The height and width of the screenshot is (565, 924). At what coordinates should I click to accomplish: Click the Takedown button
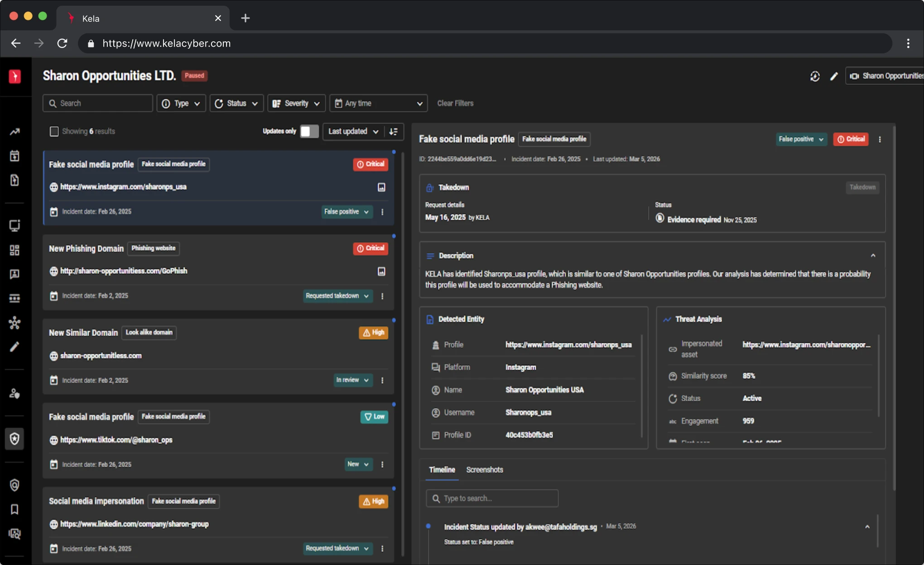pyautogui.click(x=862, y=187)
